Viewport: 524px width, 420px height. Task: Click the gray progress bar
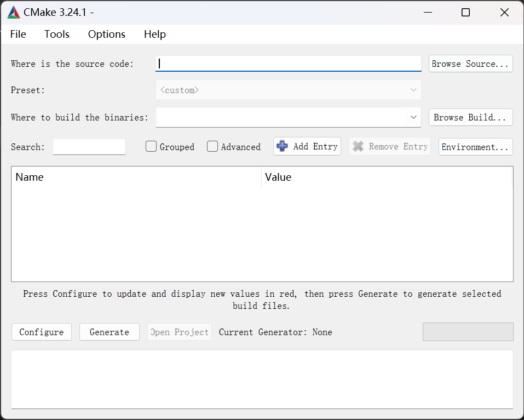[468, 332]
